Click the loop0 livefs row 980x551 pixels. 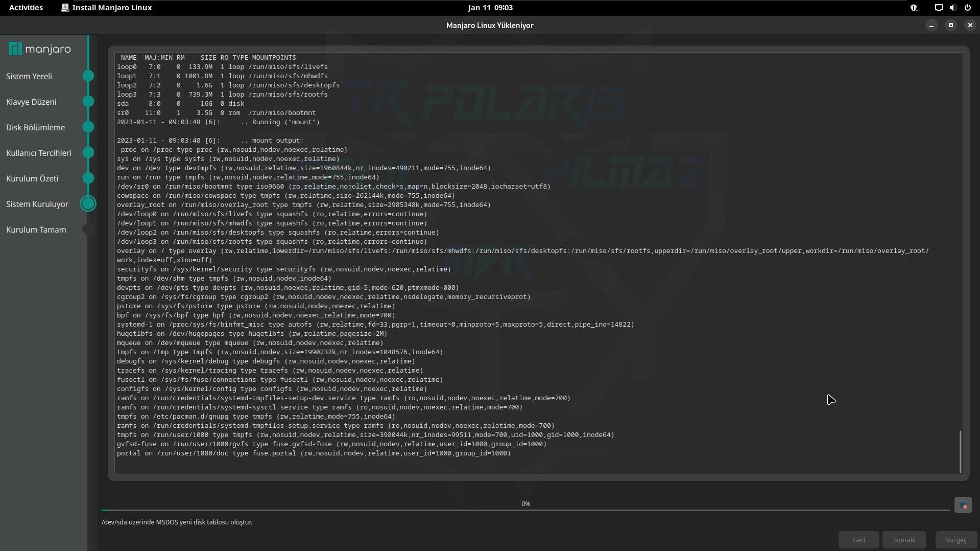222,67
